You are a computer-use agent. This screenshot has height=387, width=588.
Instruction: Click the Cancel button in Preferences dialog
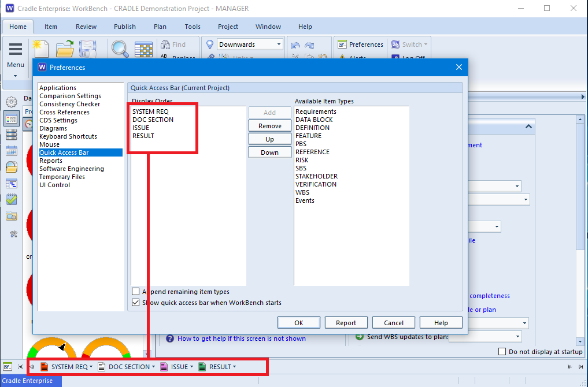point(393,322)
